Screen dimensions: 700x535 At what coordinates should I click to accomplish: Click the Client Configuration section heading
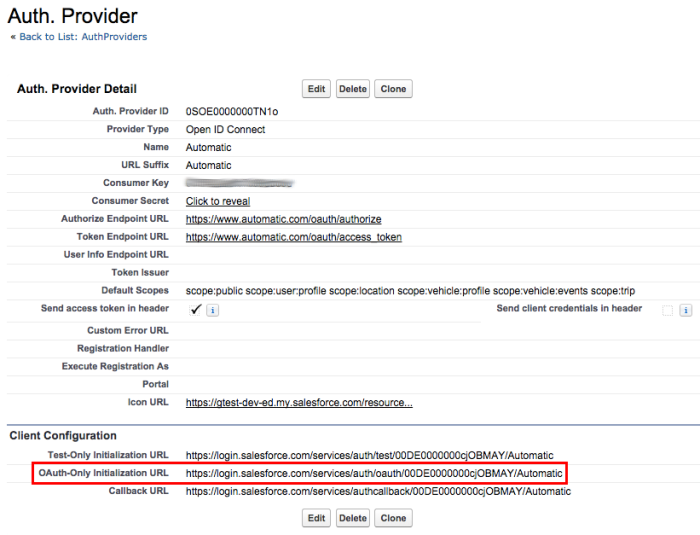tap(63, 435)
